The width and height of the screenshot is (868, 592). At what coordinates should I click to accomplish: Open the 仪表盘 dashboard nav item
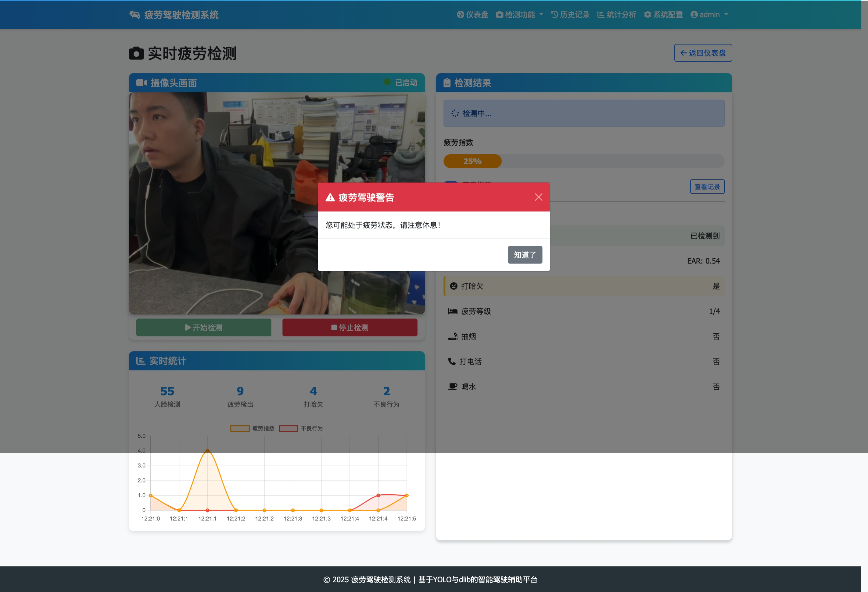(473, 15)
